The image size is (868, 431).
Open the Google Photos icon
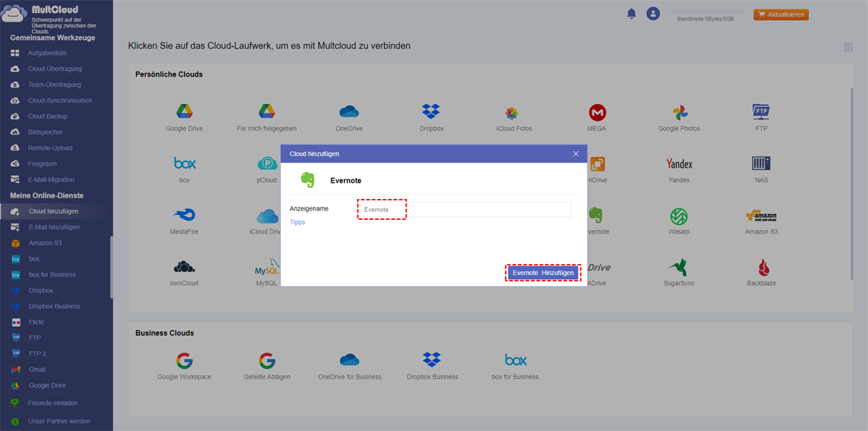point(679,113)
